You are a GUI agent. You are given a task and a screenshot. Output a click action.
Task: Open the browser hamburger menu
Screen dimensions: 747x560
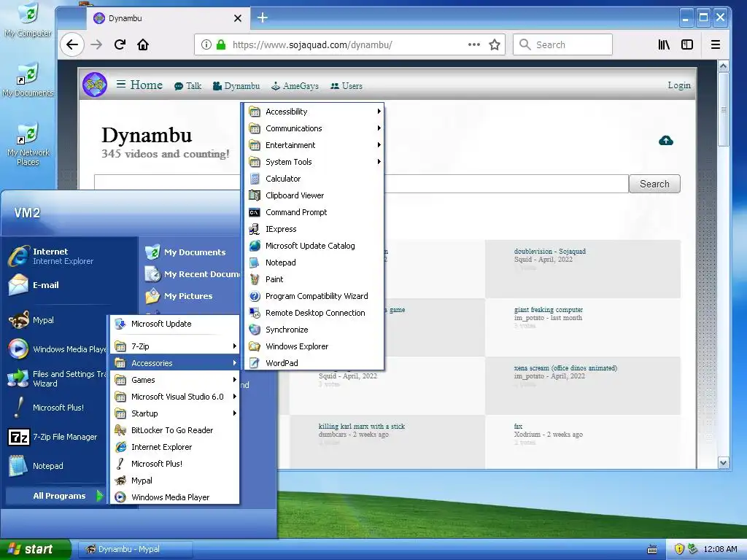coord(715,44)
